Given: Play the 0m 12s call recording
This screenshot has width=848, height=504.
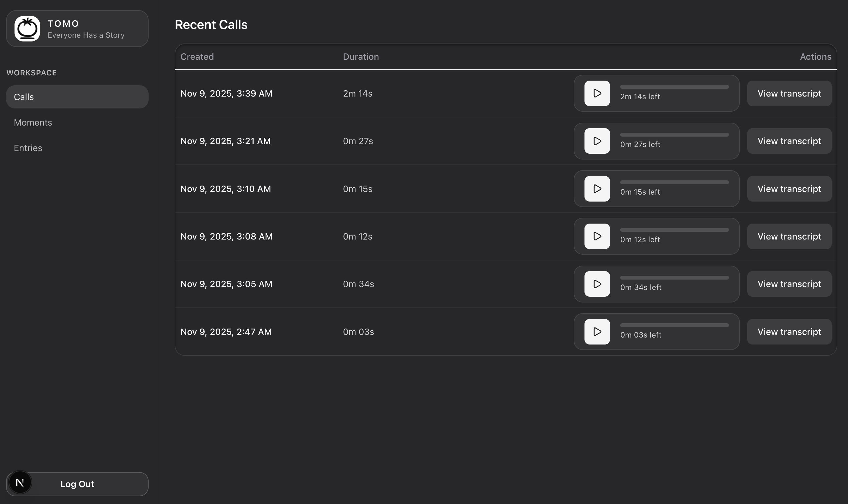Looking at the screenshot, I should pos(597,236).
